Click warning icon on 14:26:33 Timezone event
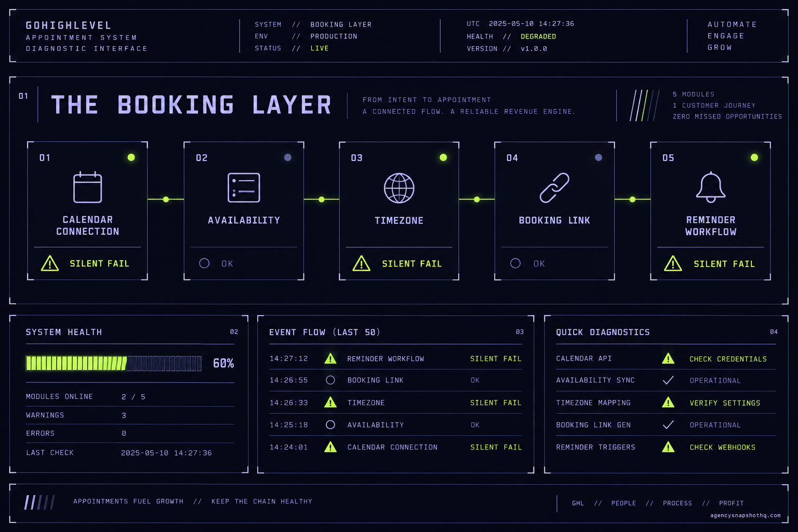This screenshot has height=532, width=798. [x=330, y=402]
